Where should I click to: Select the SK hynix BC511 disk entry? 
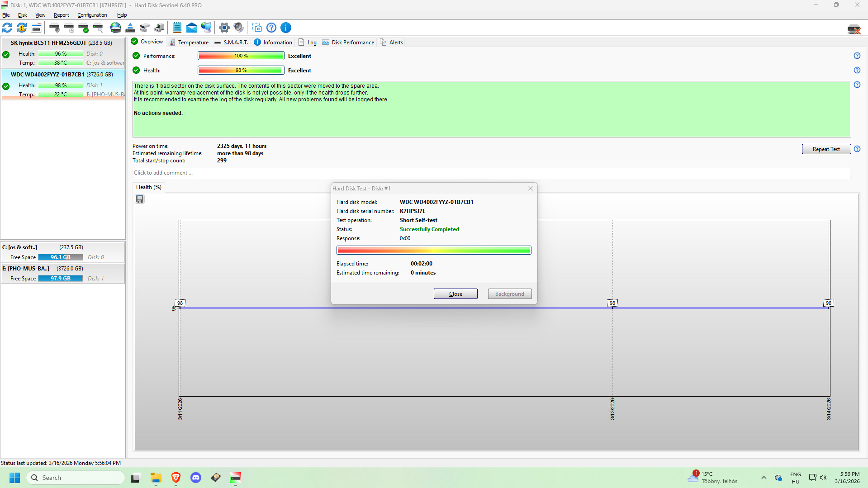point(63,52)
